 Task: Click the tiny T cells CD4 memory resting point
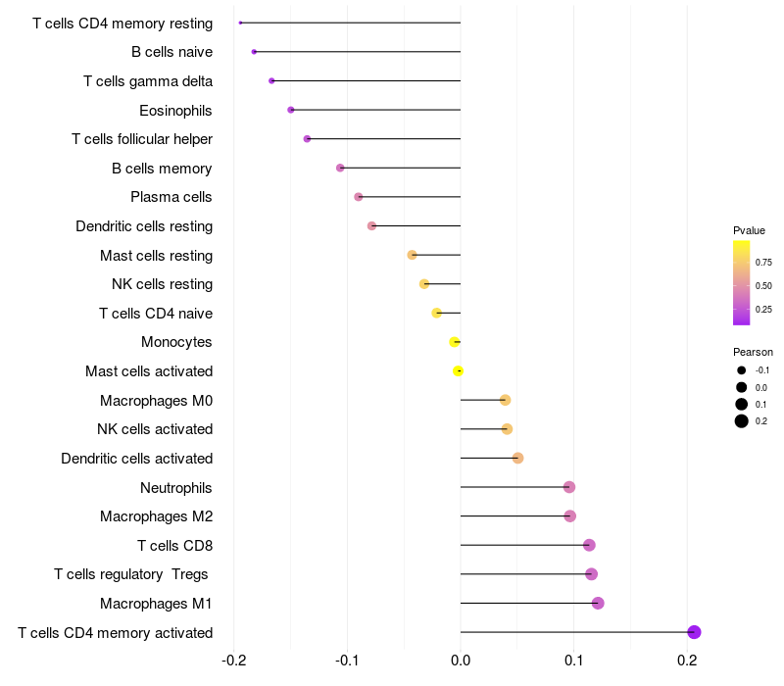[x=240, y=23]
